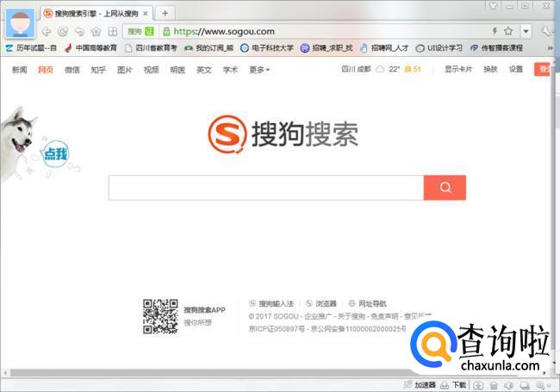Click the cloud weather icon
The height and width of the screenshot is (392, 560).
pyautogui.click(x=380, y=69)
